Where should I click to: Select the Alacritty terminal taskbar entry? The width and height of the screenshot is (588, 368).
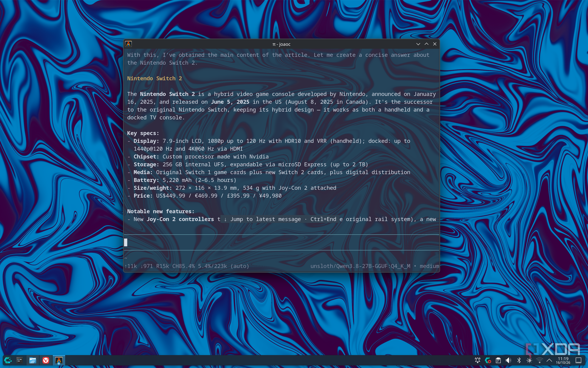(x=59, y=360)
